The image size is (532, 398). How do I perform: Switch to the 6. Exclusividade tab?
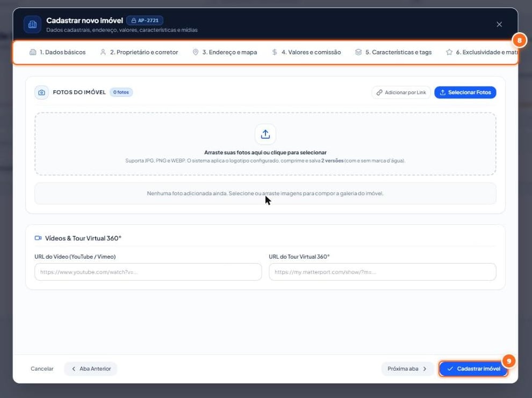[x=482, y=52]
